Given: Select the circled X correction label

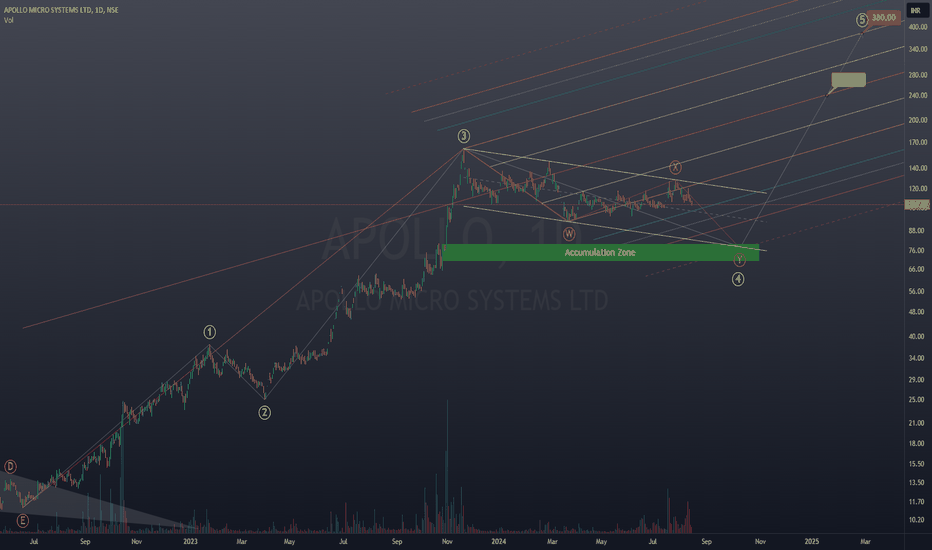Looking at the screenshot, I should [675, 166].
